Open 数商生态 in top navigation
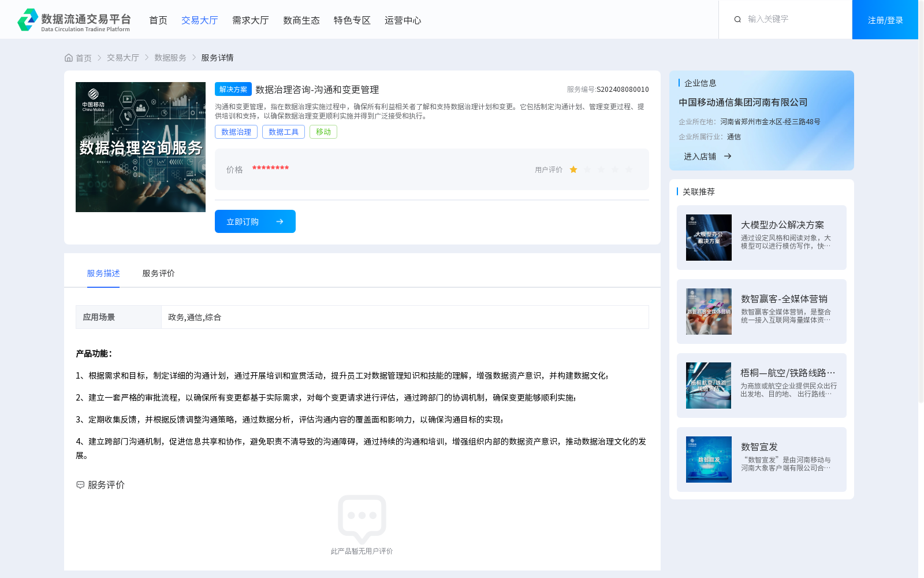 pyautogui.click(x=301, y=20)
